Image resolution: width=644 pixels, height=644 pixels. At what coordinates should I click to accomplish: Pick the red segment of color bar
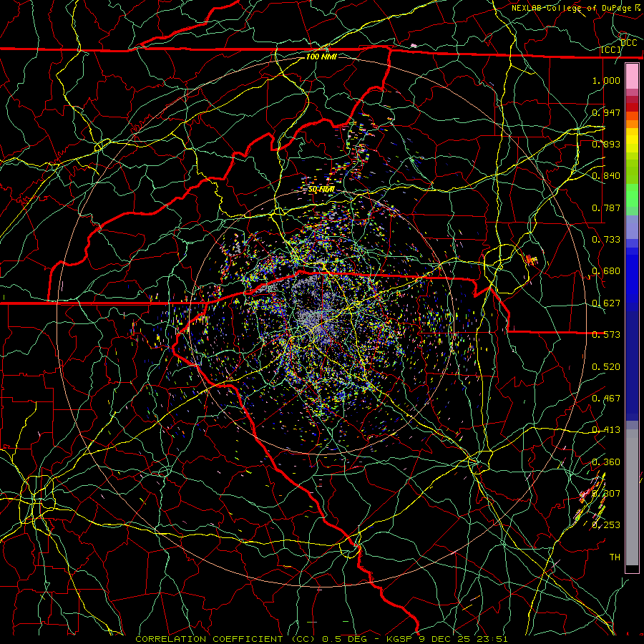tap(632, 107)
